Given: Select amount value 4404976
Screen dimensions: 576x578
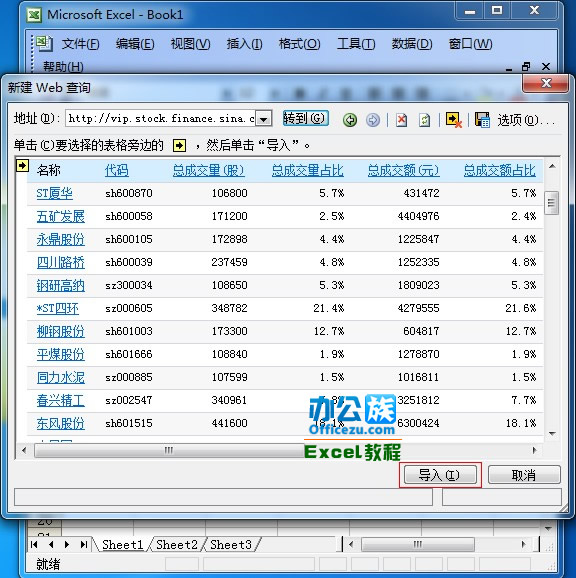Looking at the screenshot, I should coord(418,216).
